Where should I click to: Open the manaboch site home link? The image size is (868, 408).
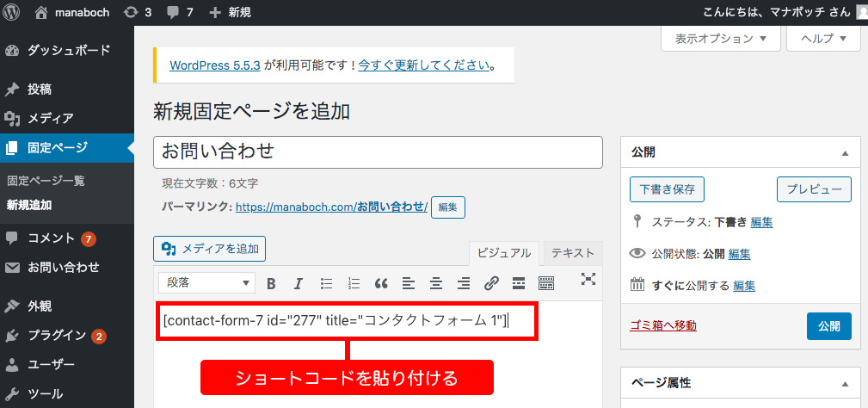point(72,12)
